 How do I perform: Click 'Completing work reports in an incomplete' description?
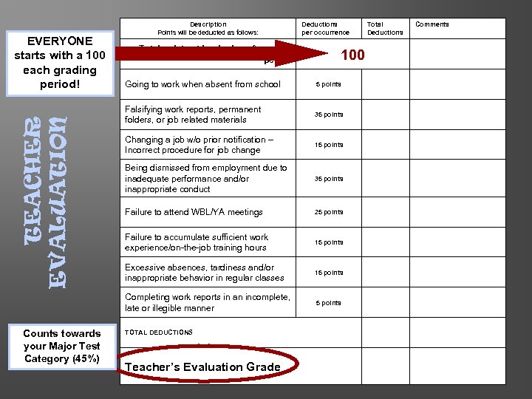[x=208, y=302]
